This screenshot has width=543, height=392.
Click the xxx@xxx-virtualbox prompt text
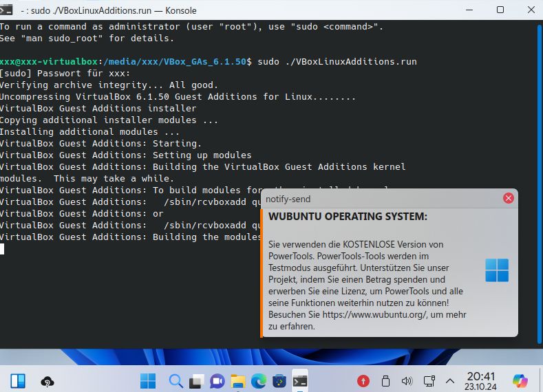tap(49, 62)
